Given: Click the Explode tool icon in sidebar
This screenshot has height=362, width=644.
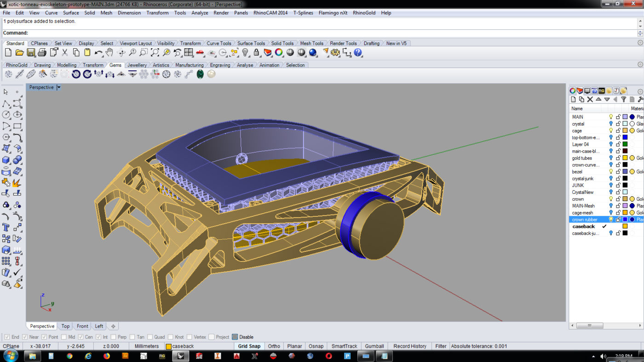Looking at the screenshot, I should pyautogui.click(x=17, y=183).
